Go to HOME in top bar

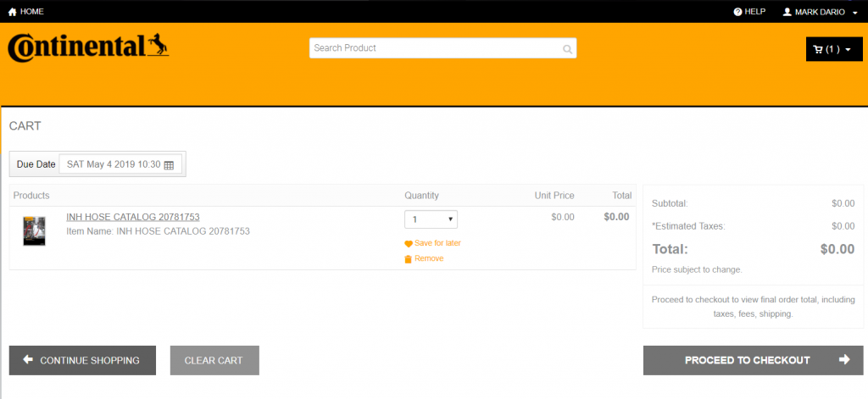31,12
